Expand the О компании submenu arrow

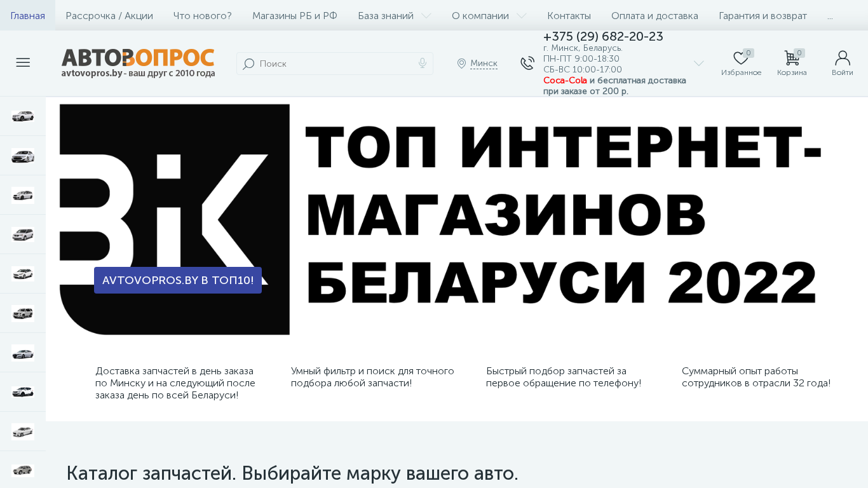[522, 16]
